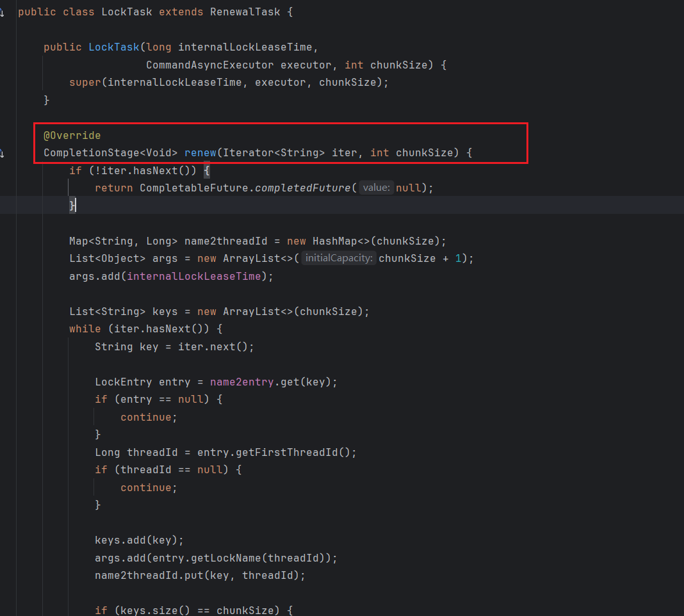
Task: Click the extends keyword
Action: [x=181, y=12]
